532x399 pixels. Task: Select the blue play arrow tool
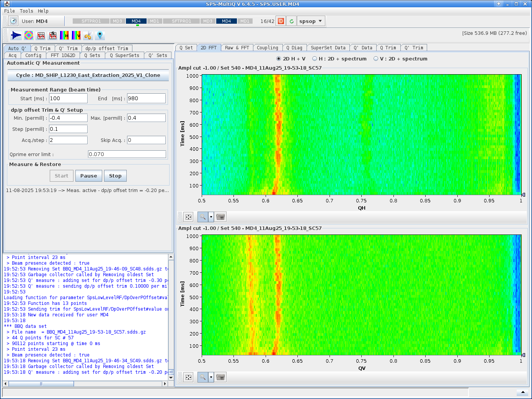pos(16,35)
